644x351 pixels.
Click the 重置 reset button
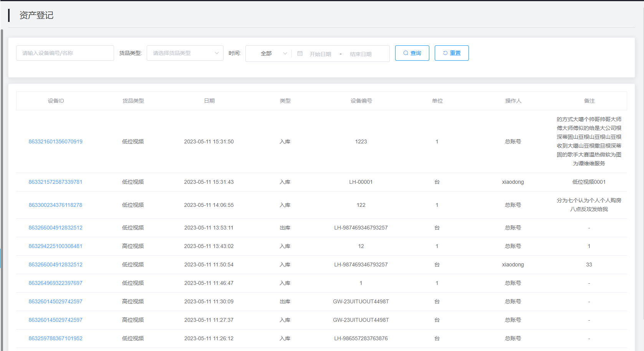pyautogui.click(x=452, y=53)
